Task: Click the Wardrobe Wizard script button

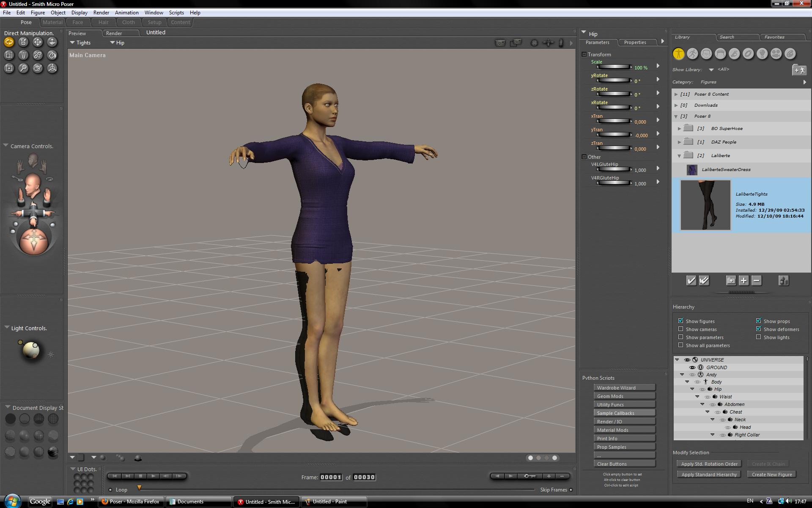Action: pos(624,388)
